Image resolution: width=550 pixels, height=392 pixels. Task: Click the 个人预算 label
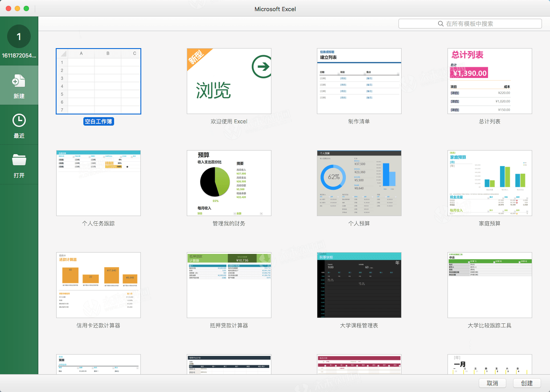pos(359,223)
